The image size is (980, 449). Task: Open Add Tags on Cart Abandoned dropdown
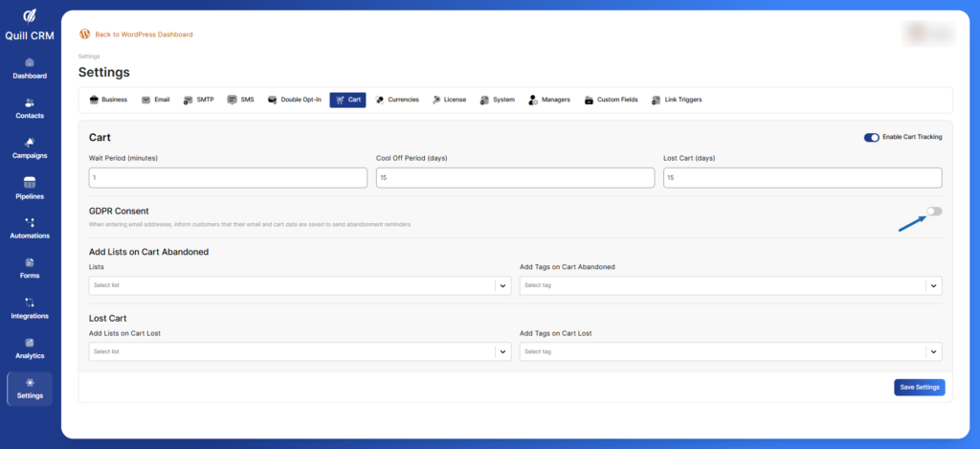click(x=730, y=285)
